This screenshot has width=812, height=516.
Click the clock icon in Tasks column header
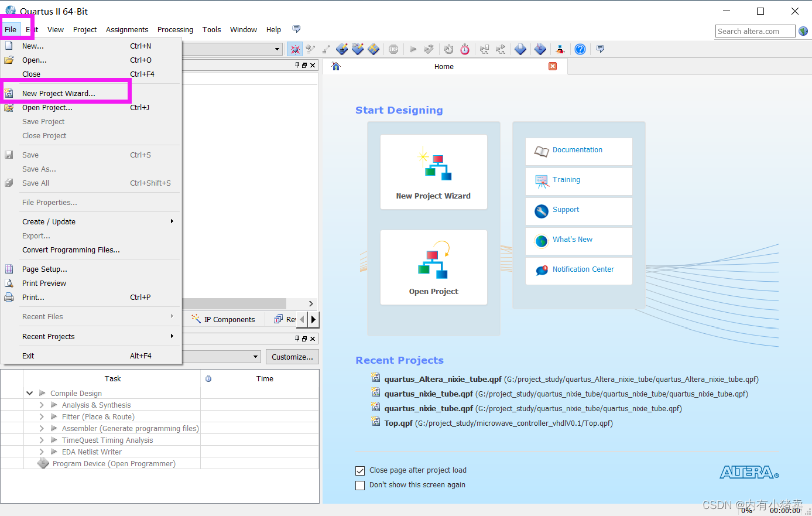[208, 378]
